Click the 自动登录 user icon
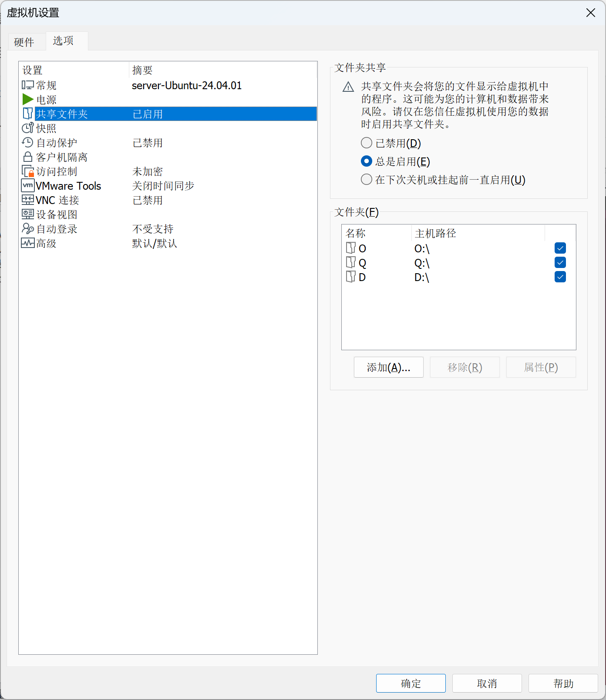Viewport: 606px width, 700px height. [28, 229]
